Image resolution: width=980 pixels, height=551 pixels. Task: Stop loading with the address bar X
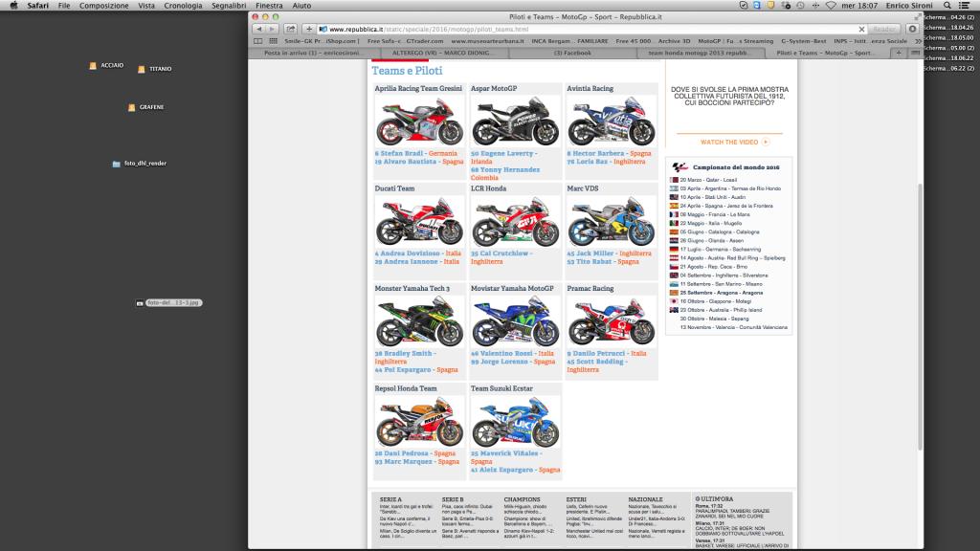(861, 29)
